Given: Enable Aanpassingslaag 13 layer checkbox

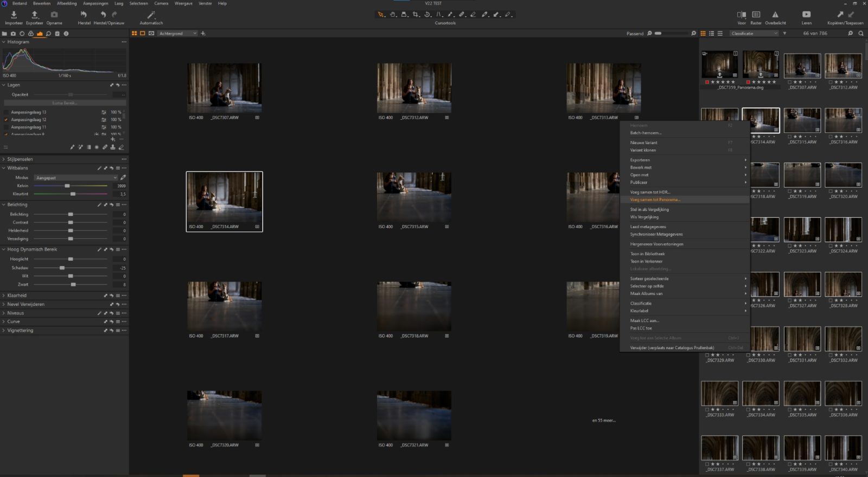Looking at the screenshot, I should (6, 112).
